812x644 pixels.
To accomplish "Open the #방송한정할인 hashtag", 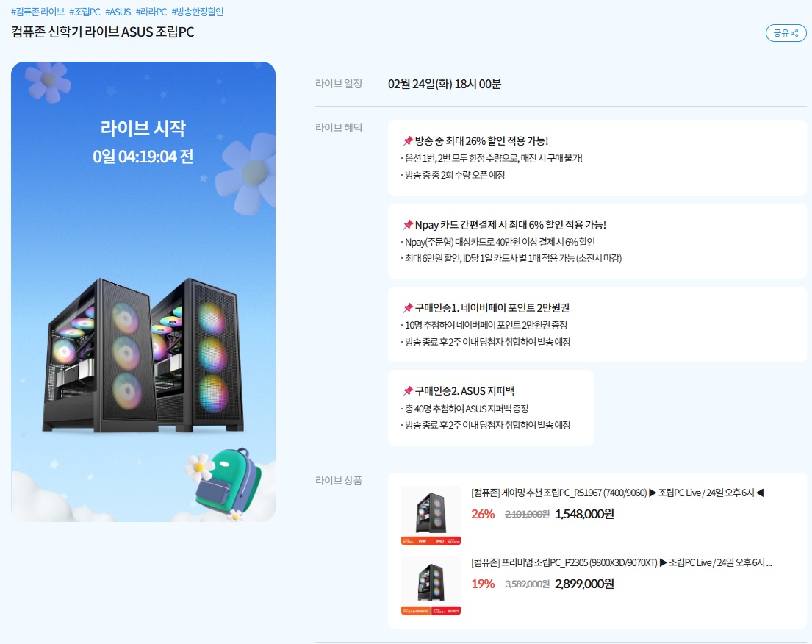I will point(198,12).
